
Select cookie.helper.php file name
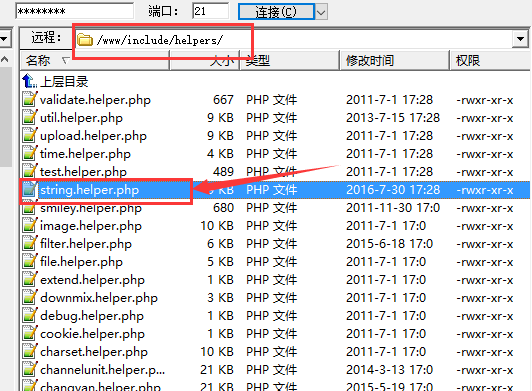(92, 334)
